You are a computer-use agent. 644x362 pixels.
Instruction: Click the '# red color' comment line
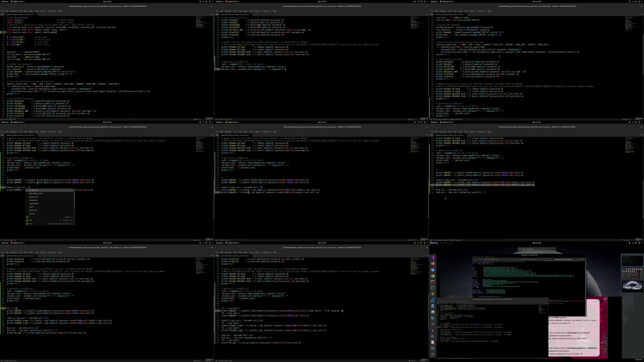[41, 37]
